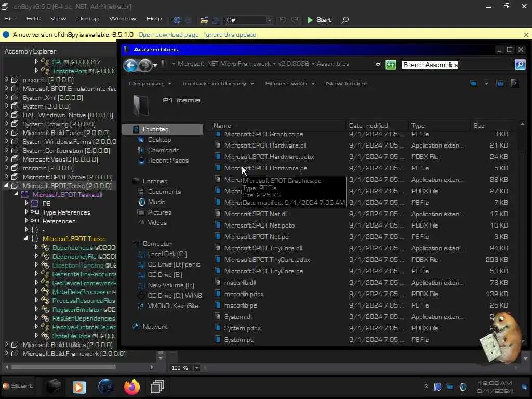Click the explorer Help icon

coord(514,84)
